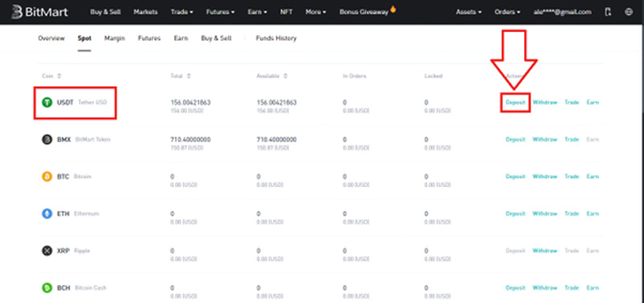Viewport: 644px width, 303px height.
Task: Click Earn for ETH
Action: (x=592, y=214)
